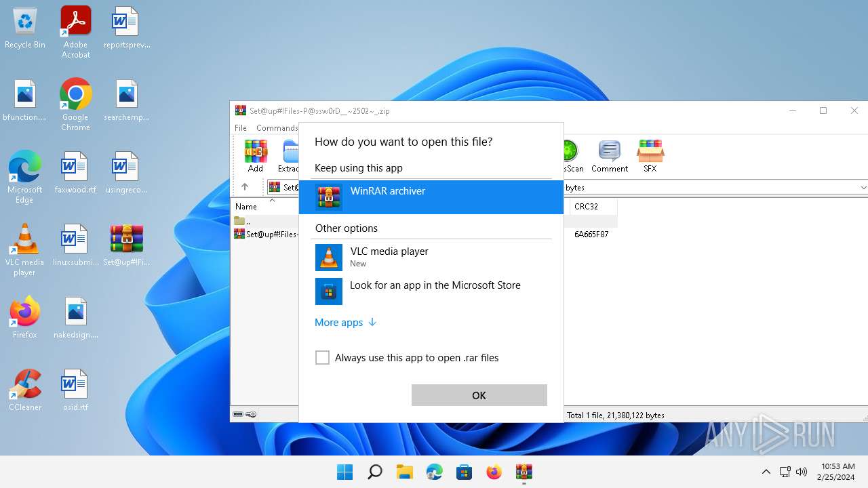868x488 pixels.
Task: Open Microsoft Edge from the taskbar
Action: (x=435, y=472)
